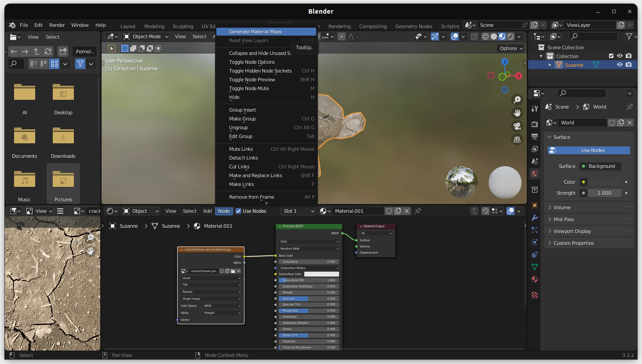Open the Object Mode dropdown

(146, 36)
